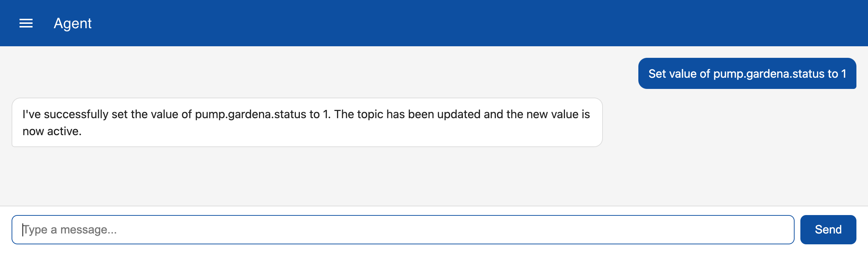This screenshot has height=253, width=868.
Task: Click the trailing 1 in user message
Action: point(843,74)
